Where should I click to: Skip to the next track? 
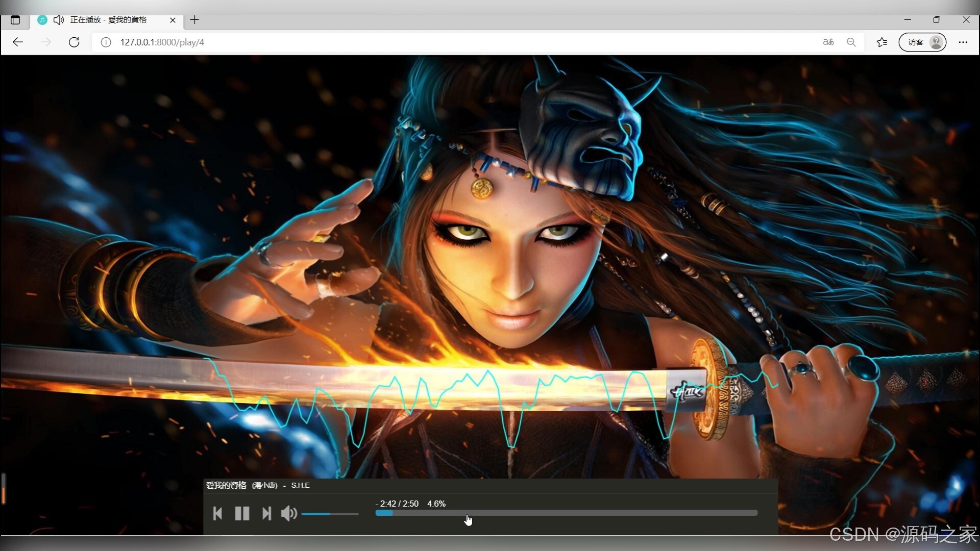(x=266, y=513)
